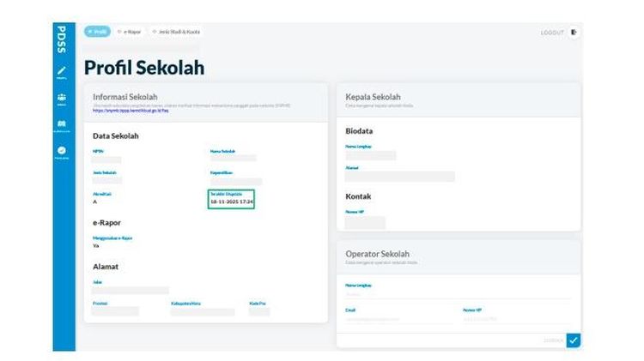Click the logout door icon
This screenshot has width=644, height=361.
pos(574,33)
